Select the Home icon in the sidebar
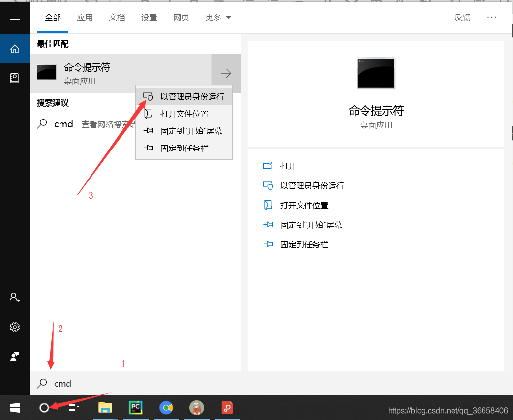 click(15, 49)
